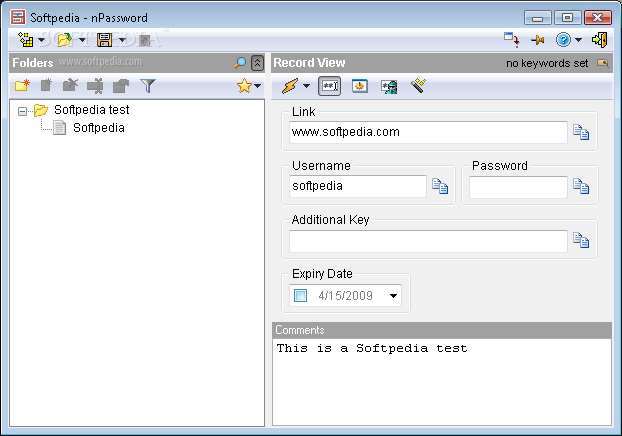Copy the Username with its copy icon
This screenshot has width=622, height=436.
[440, 186]
